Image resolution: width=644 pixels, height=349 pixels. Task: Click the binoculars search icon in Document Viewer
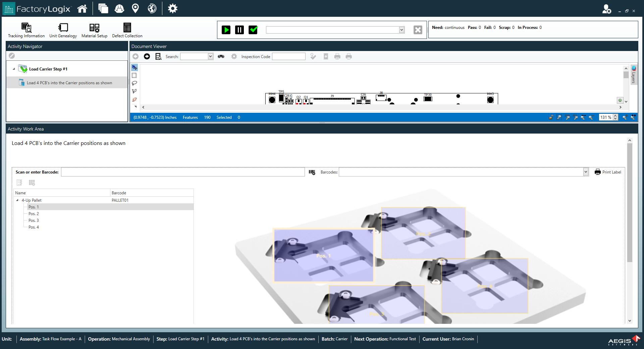pyautogui.click(x=221, y=56)
